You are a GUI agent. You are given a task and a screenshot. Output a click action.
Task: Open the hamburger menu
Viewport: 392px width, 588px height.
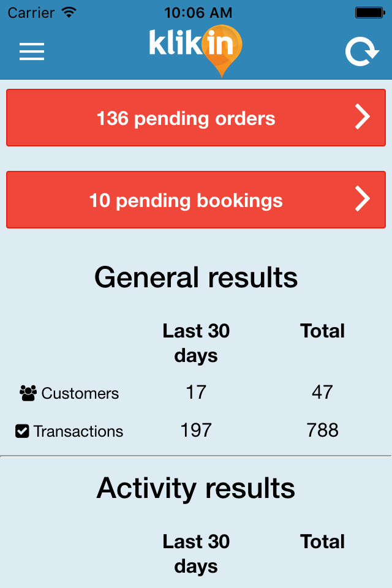click(x=32, y=51)
